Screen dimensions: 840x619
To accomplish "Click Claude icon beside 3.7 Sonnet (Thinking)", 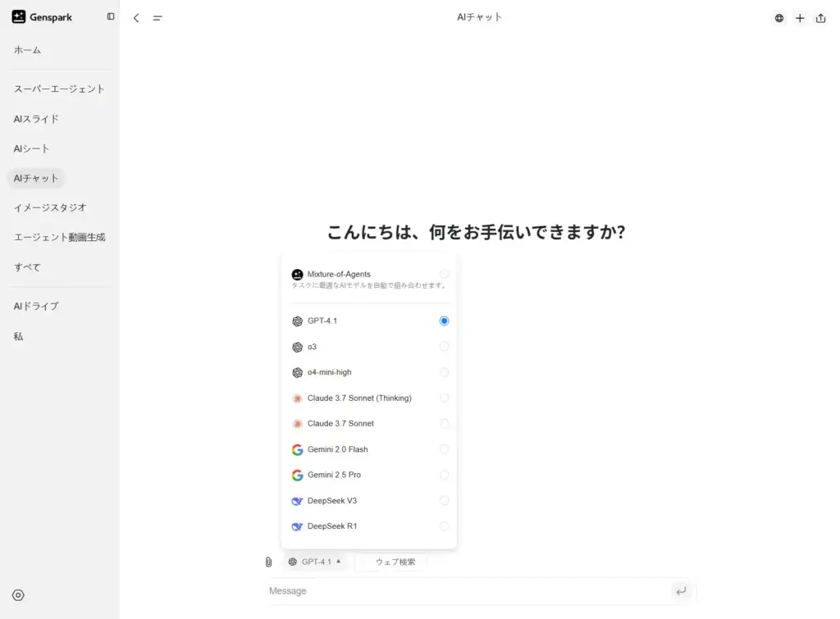I will (x=297, y=398).
